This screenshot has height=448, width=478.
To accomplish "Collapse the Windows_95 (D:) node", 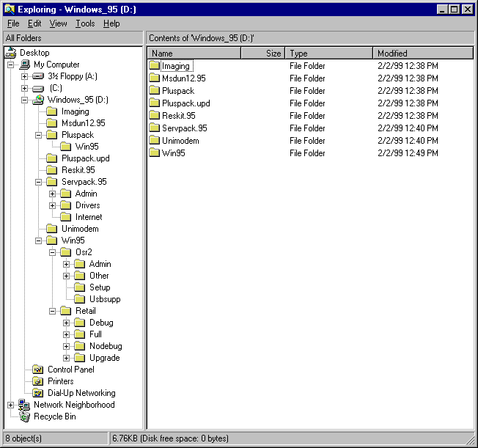I will pyautogui.click(x=24, y=100).
